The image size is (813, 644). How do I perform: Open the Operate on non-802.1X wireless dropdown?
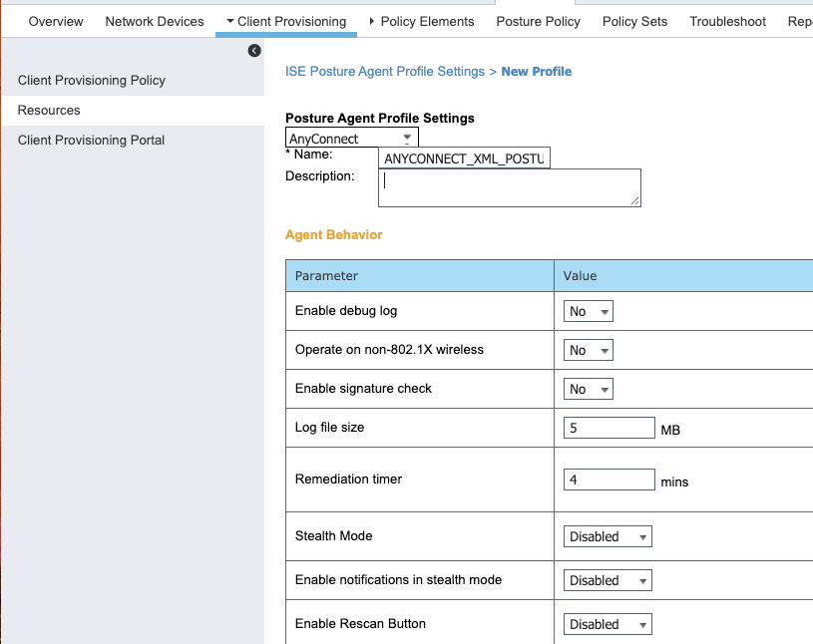click(588, 351)
